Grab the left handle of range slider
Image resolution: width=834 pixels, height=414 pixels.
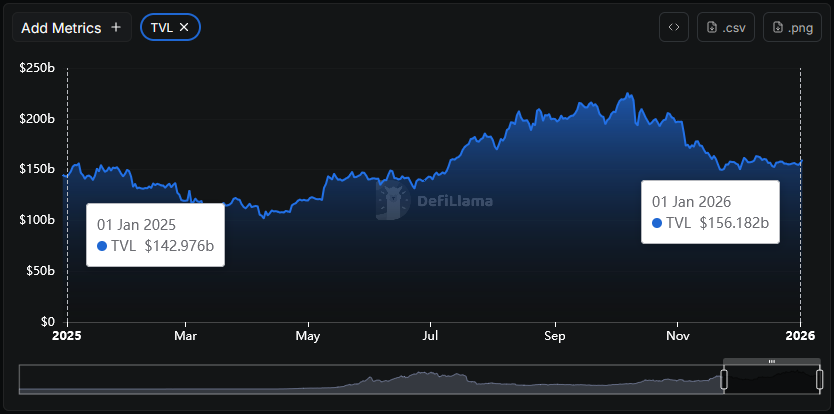tap(724, 380)
